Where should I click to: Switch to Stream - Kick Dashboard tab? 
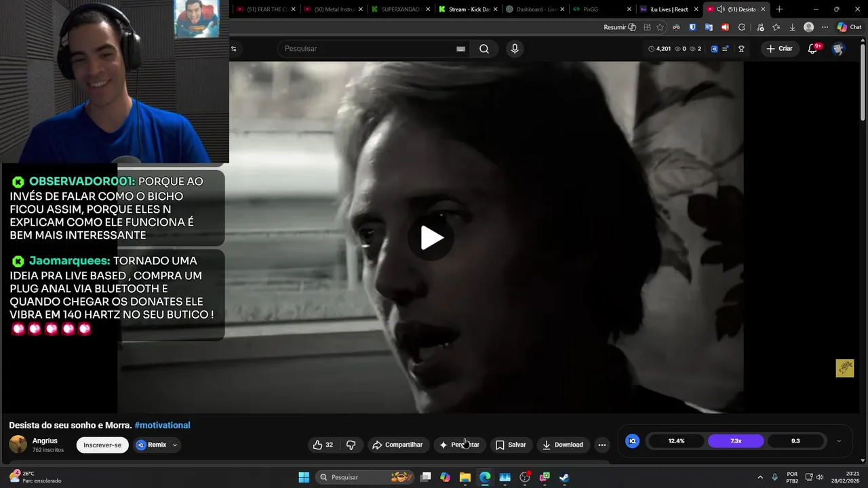468,9
